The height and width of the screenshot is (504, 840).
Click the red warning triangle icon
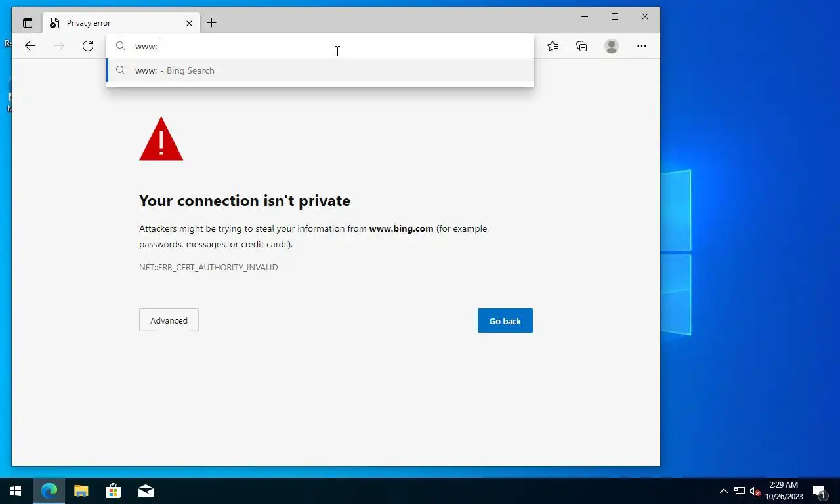point(161,138)
